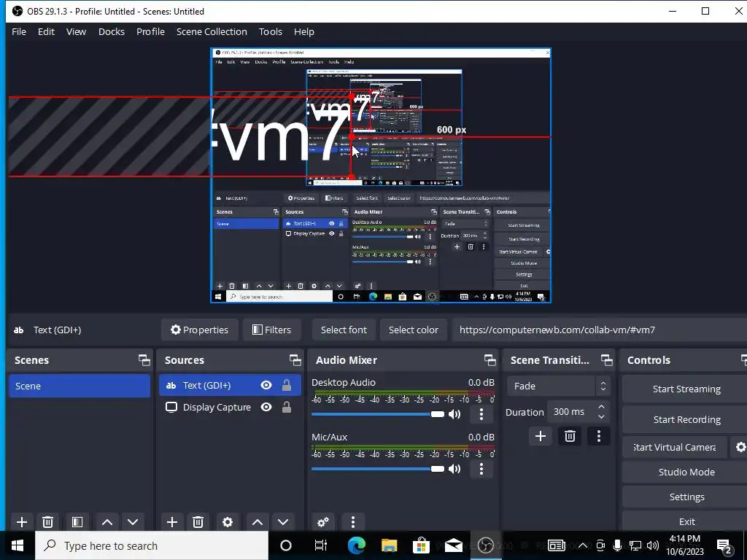The width and height of the screenshot is (747, 560).
Task: Click Select color button
Action: point(414,330)
